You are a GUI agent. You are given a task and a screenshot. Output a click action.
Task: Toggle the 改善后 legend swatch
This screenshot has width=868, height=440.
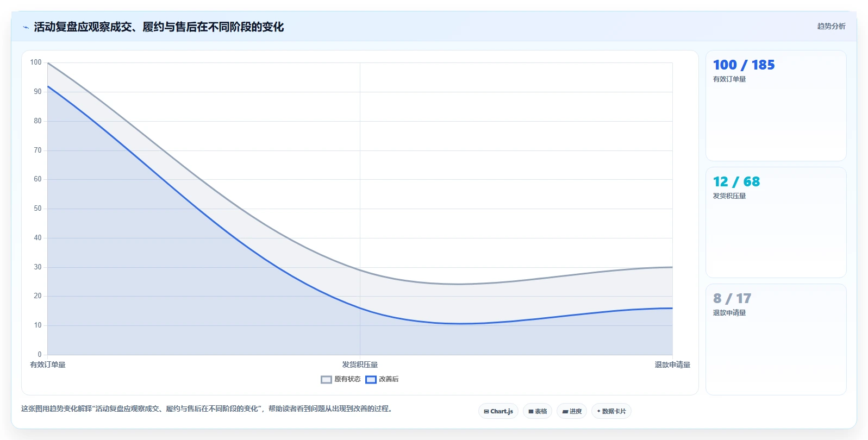(x=371, y=380)
